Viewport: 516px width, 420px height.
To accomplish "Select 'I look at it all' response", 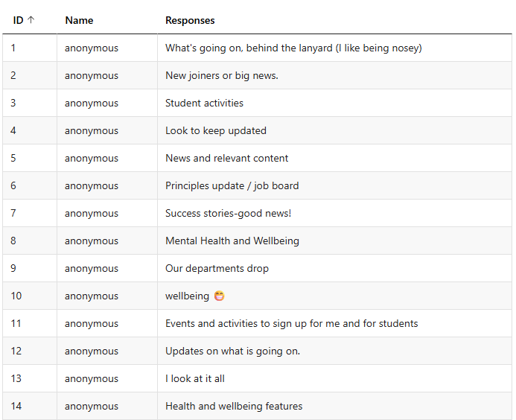I will (x=194, y=378).
